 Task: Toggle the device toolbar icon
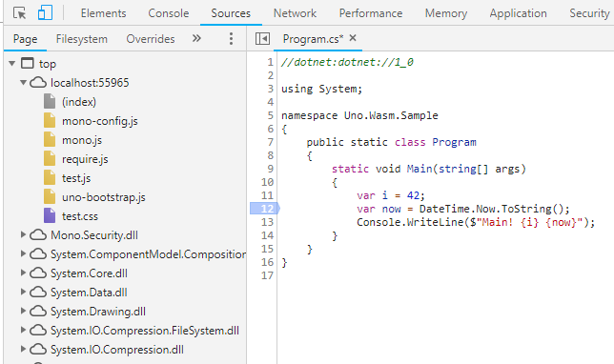tap(45, 13)
